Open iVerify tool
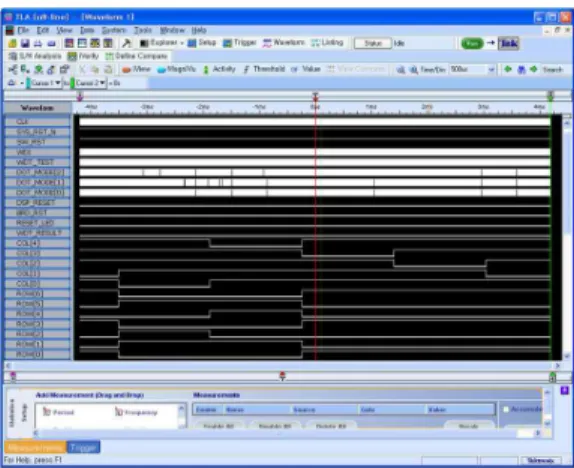This screenshot has width=574, height=468. 83,56
